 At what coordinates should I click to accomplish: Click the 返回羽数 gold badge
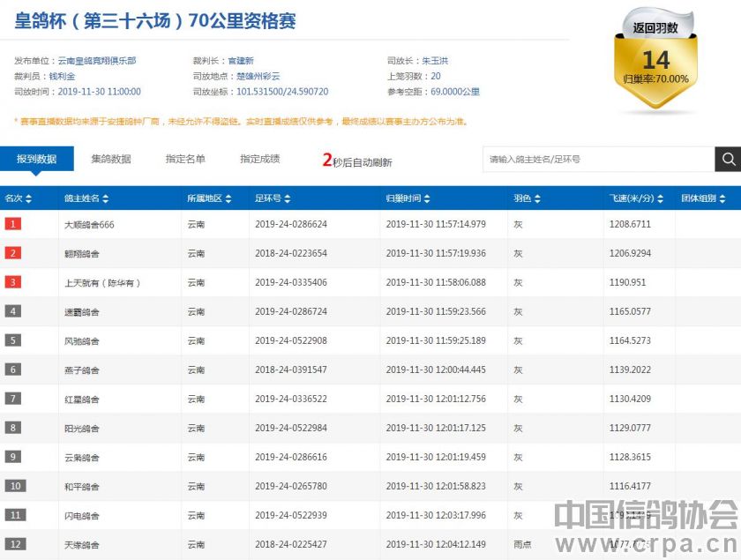[656, 59]
